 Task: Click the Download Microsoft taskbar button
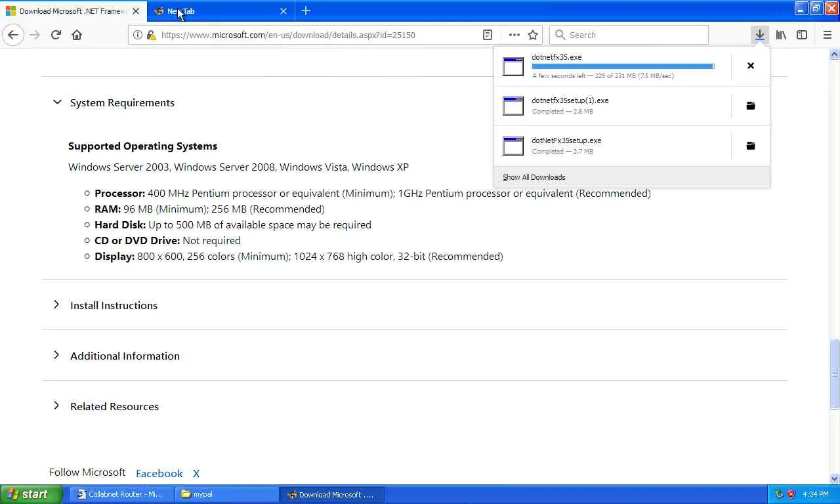[x=332, y=494]
